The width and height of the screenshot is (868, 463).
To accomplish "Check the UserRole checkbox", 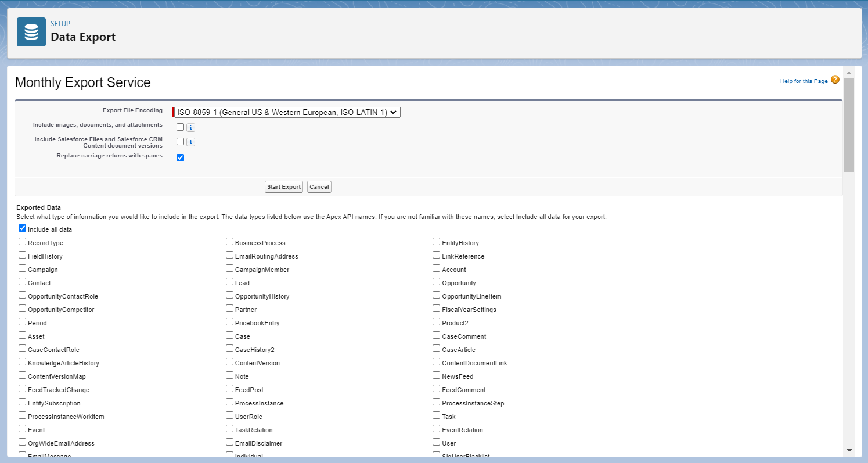I will 229,415.
